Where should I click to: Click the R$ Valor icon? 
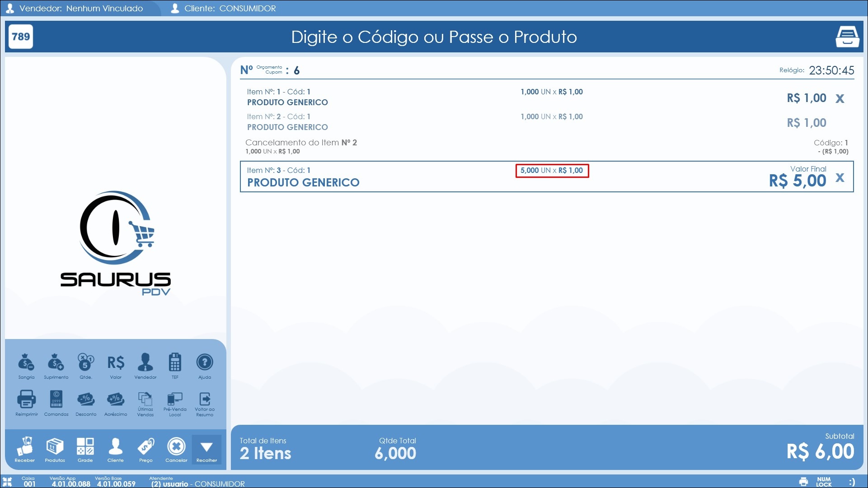tap(116, 366)
